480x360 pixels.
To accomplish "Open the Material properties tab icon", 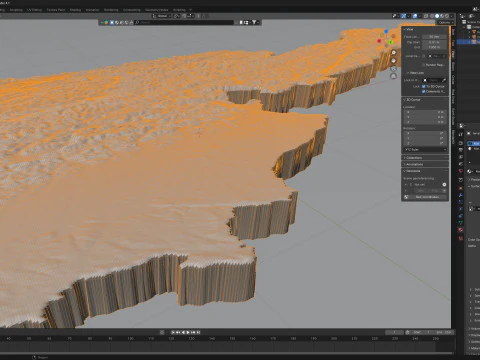I will click(x=461, y=230).
